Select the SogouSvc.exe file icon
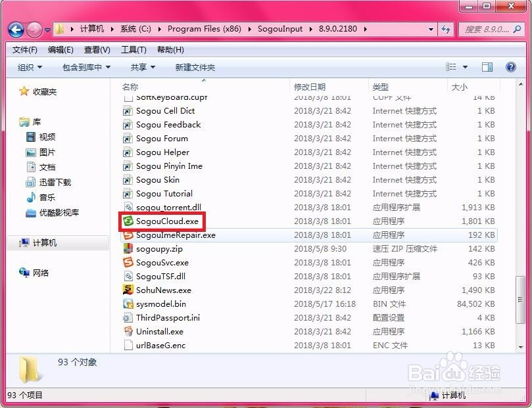The width and height of the screenshot is (532, 408). (x=128, y=262)
